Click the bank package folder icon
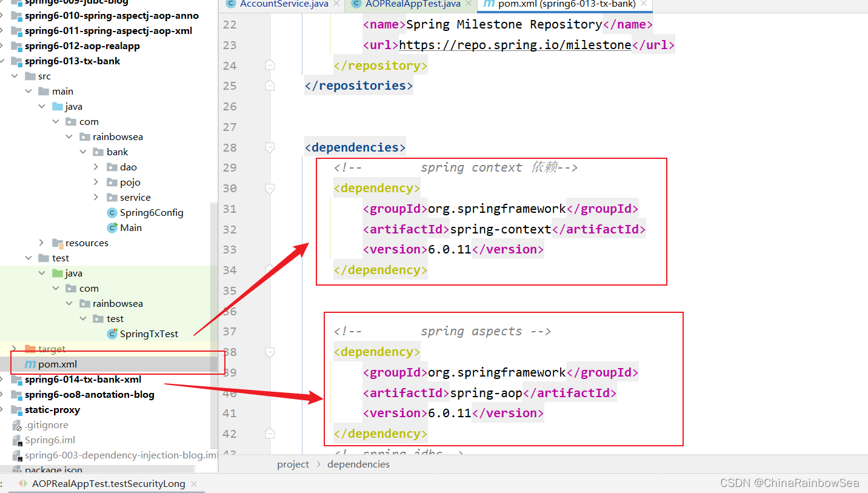The width and height of the screenshot is (868, 493). click(x=98, y=152)
